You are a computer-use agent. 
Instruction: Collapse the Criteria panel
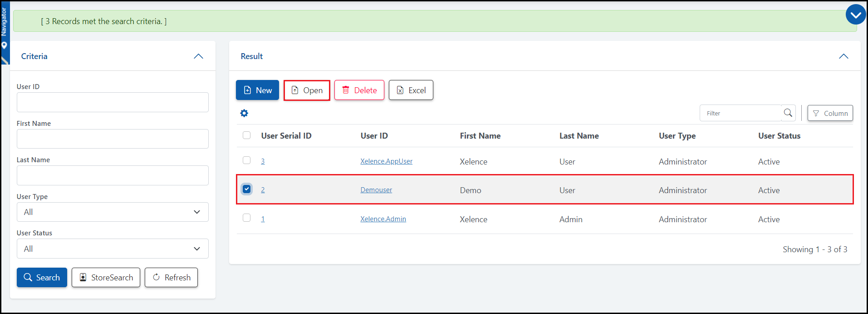[x=198, y=56]
